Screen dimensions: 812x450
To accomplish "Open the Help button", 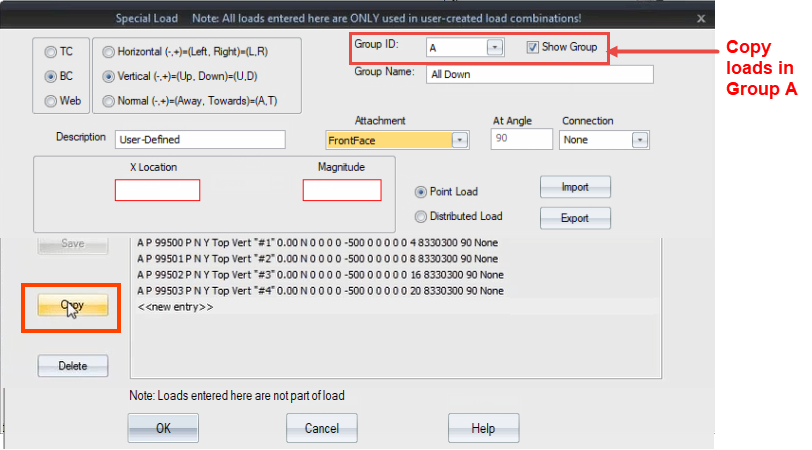I will tap(483, 428).
